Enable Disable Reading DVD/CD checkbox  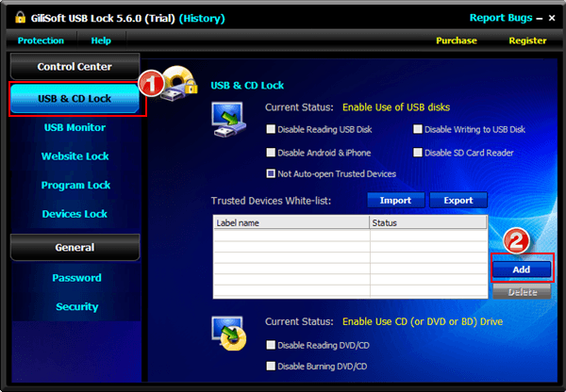pos(272,345)
